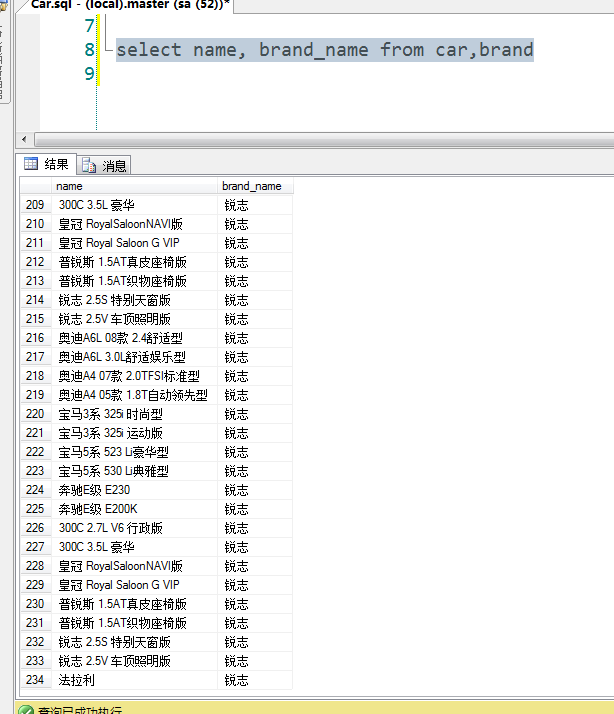Click the grid's top-left select-all corner
Viewport: 614px width, 714px height.
tap(36, 186)
